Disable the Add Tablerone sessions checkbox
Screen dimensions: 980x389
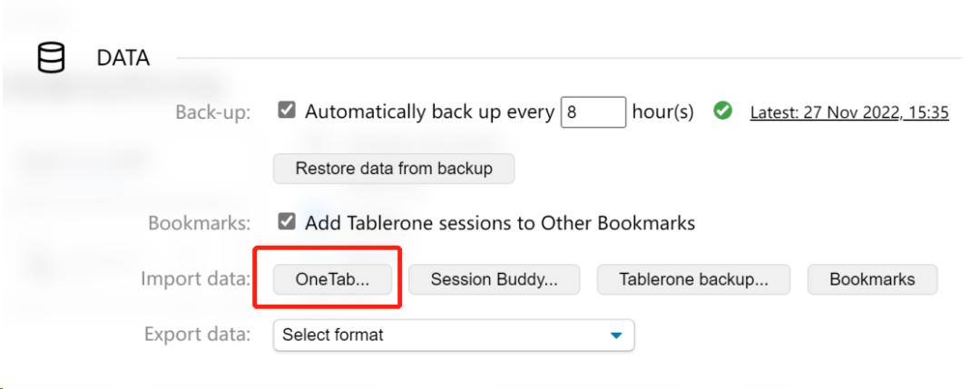[x=287, y=221]
